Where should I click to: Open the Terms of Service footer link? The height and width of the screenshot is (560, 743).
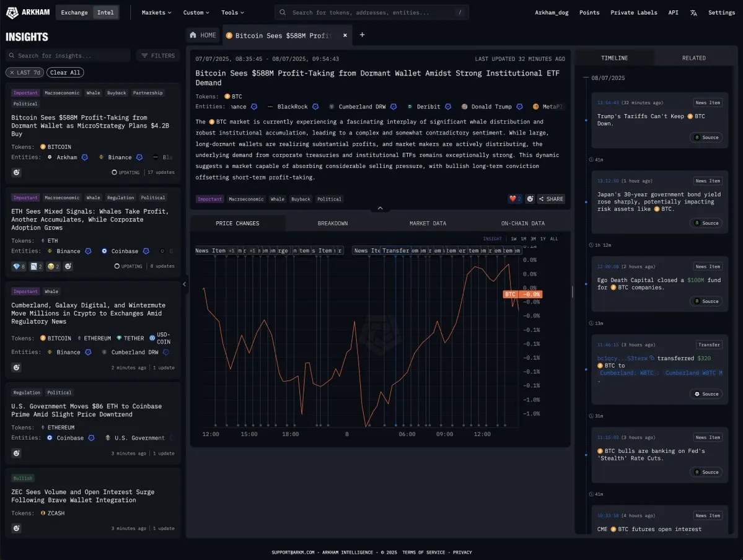click(x=424, y=553)
